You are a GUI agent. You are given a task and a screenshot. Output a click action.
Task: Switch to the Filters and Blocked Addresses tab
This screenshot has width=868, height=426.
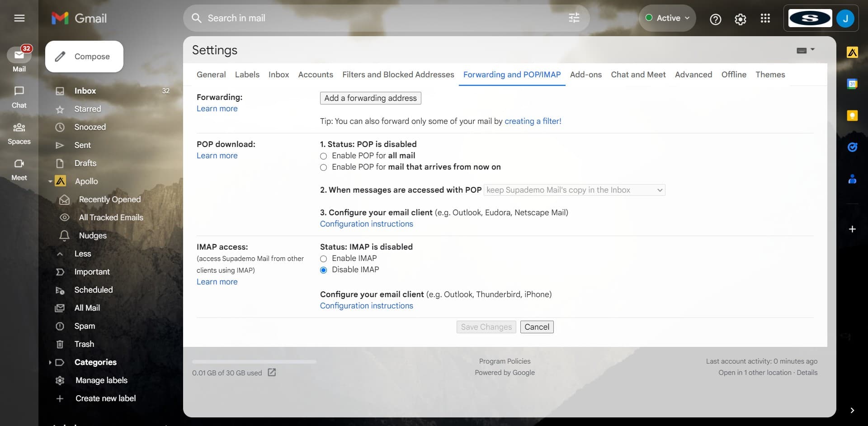(398, 75)
